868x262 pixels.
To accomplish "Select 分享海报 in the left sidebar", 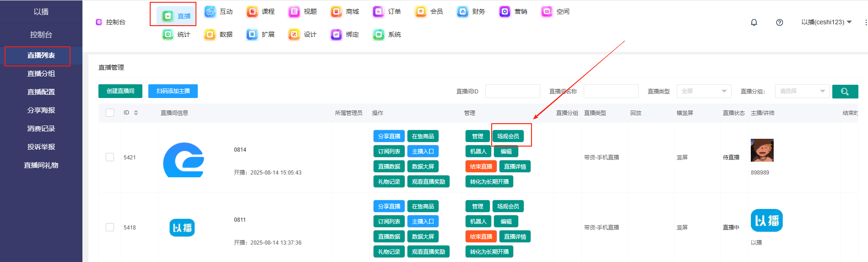I will pyautogui.click(x=41, y=110).
